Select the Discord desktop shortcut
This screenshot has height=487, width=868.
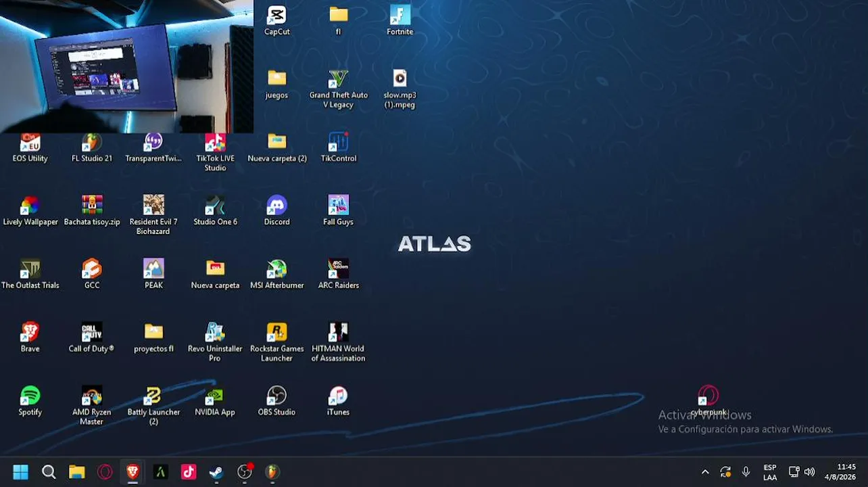(x=276, y=211)
